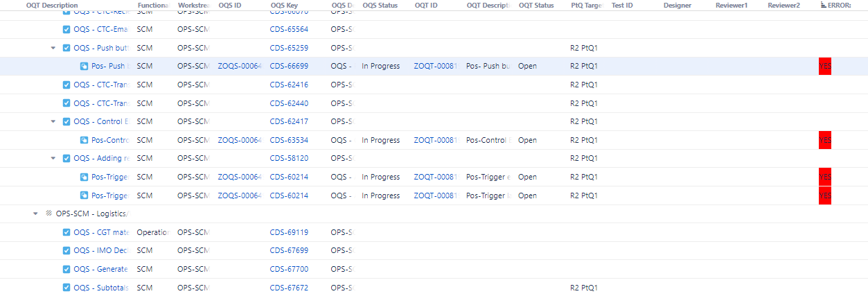The image size is (868, 296).
Task: Open issue link CDS-69119
Action: (289, 232)
